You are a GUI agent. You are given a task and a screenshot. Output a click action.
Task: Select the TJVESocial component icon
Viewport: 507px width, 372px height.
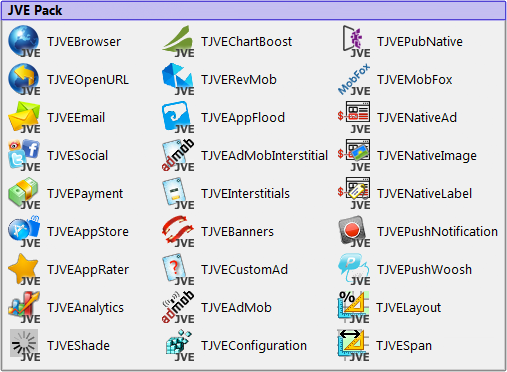(24, 155)
